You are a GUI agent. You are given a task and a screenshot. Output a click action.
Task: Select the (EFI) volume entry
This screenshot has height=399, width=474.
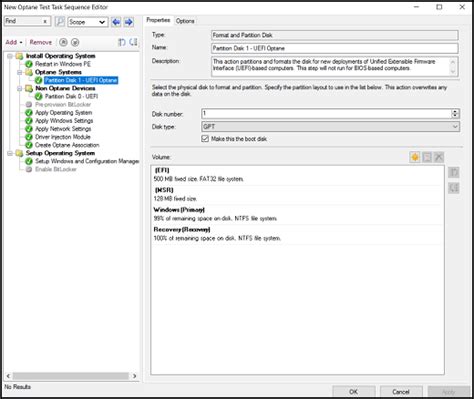coord(297,175)
